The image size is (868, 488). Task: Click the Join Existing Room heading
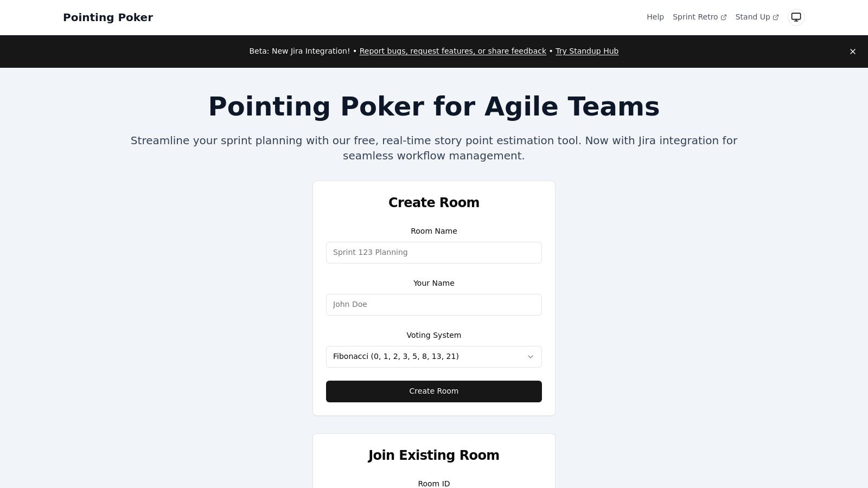(433, 455)
